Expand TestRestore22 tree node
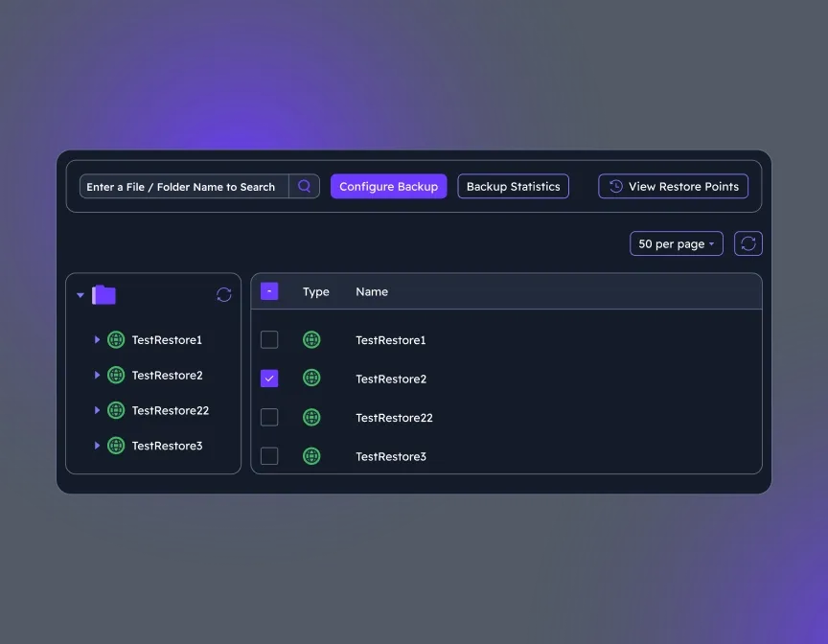Screen dimensions: 828x644 click(97, 410)
